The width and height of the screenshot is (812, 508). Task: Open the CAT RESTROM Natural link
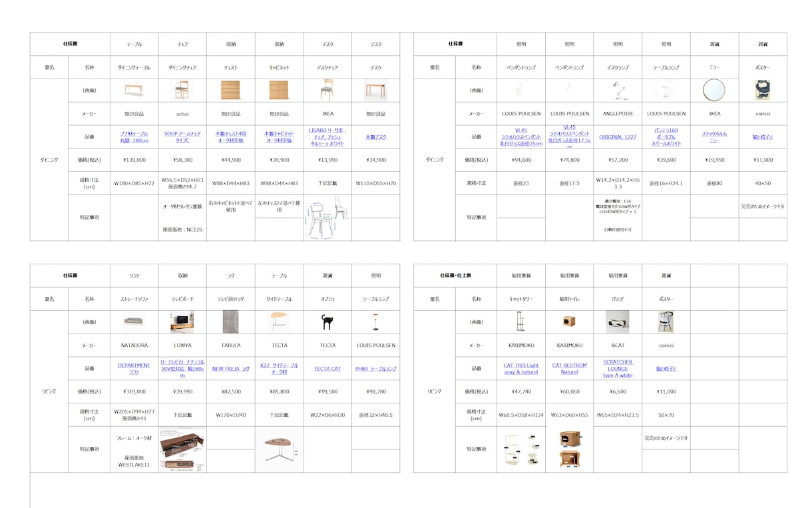[569, 369]
